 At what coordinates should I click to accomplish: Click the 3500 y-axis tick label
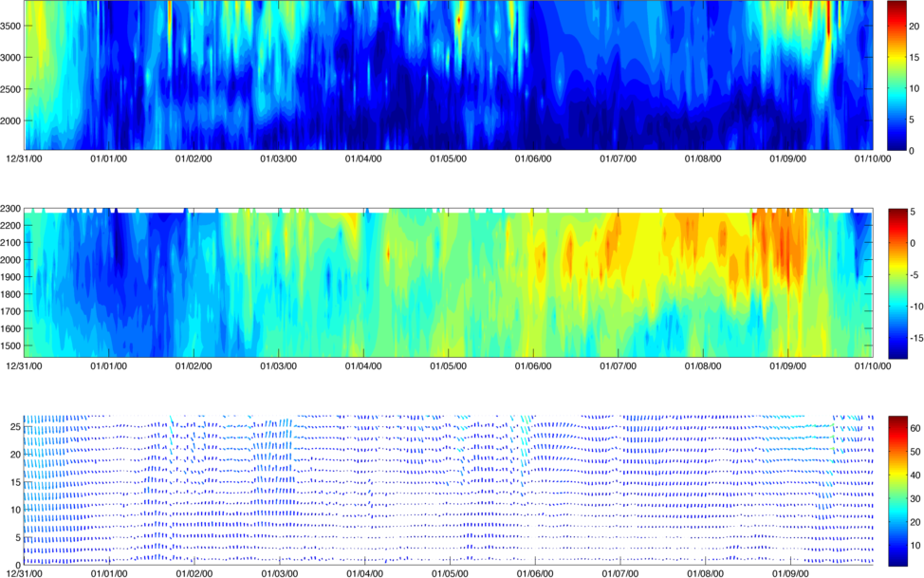click(10, 26)
